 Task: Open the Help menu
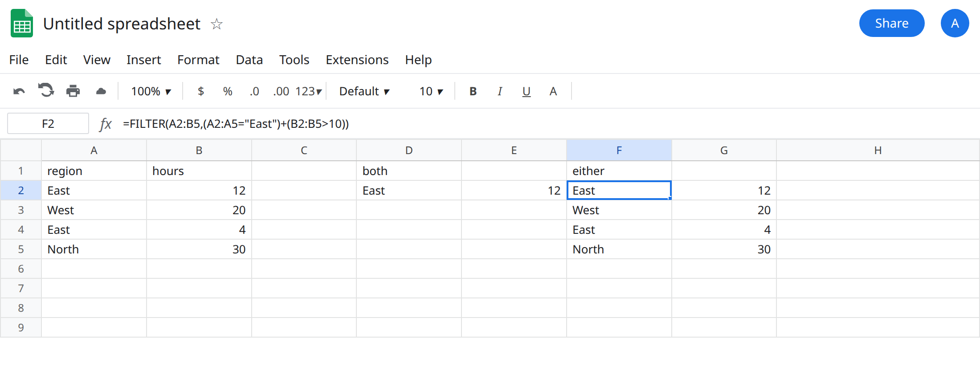coord(418,60)
